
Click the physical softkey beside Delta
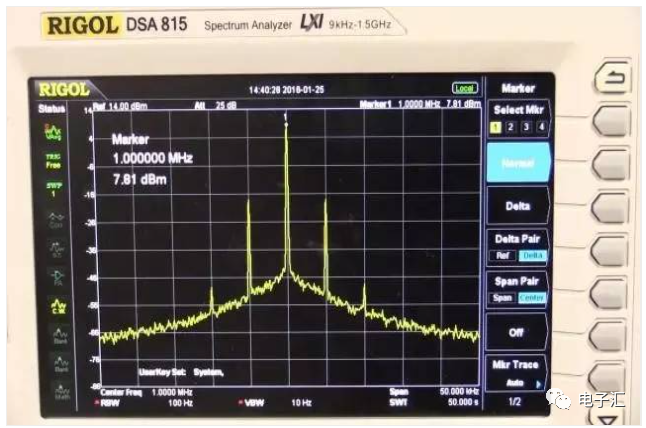[611, 208]
